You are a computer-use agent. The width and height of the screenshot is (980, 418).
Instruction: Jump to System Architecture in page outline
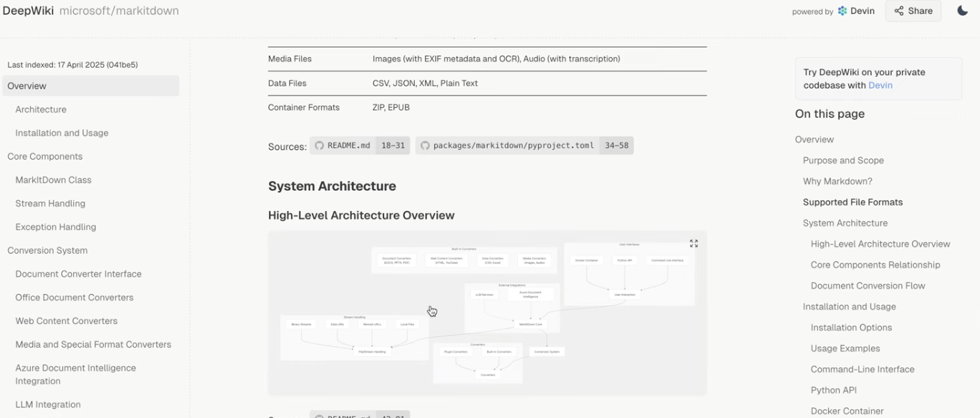pyautogui.click(x=845, y=223)
